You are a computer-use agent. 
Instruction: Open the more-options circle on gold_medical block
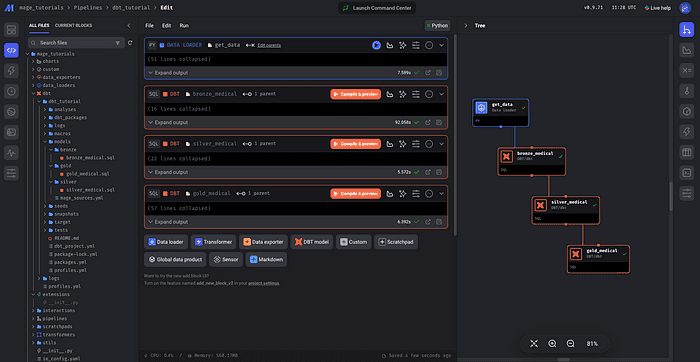429,194
